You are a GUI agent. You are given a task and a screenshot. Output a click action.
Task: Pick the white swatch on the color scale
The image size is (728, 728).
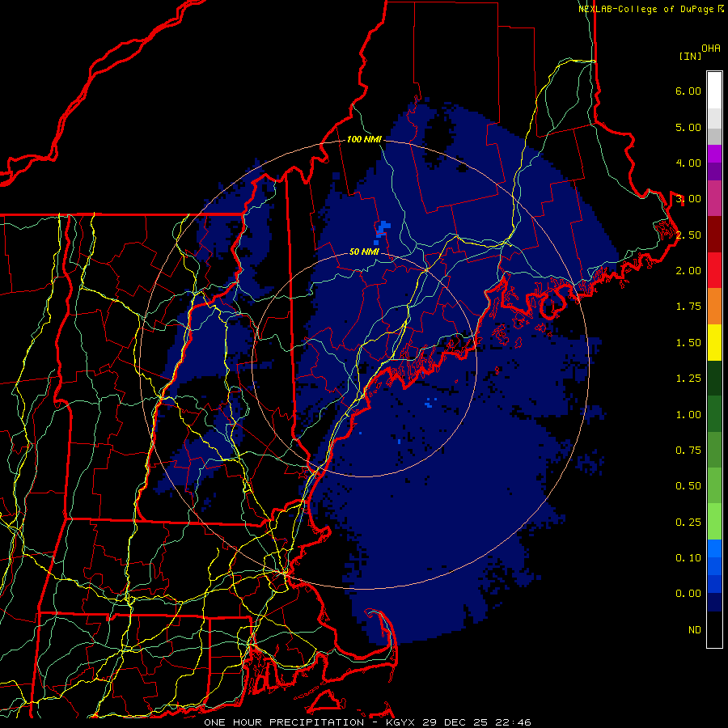714,90
